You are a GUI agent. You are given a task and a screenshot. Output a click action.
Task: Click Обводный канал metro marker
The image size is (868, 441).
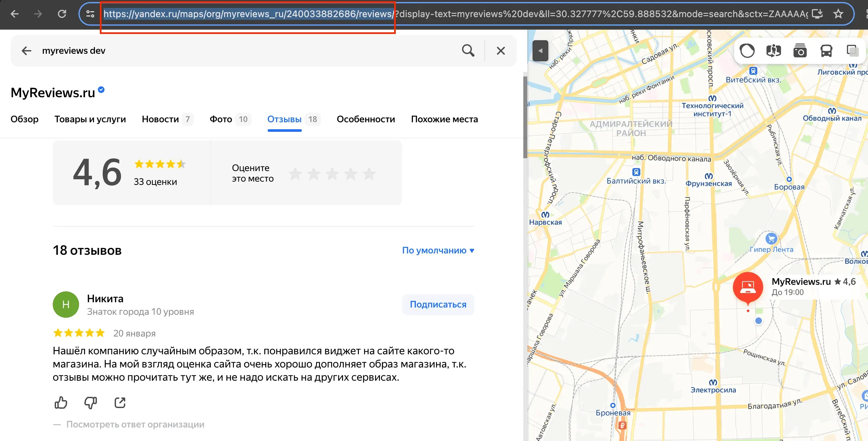[832, 111]
